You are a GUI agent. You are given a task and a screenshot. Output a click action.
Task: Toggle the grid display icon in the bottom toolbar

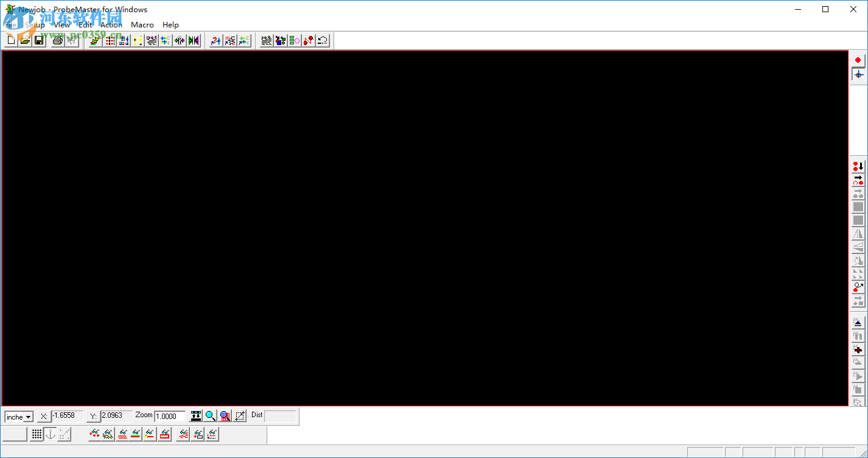tap(36, 434)
